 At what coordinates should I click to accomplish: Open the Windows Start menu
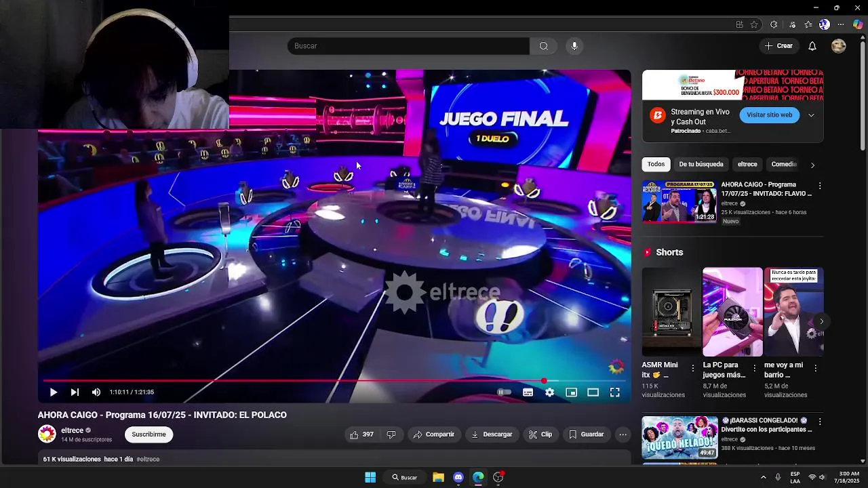[370, 477]
